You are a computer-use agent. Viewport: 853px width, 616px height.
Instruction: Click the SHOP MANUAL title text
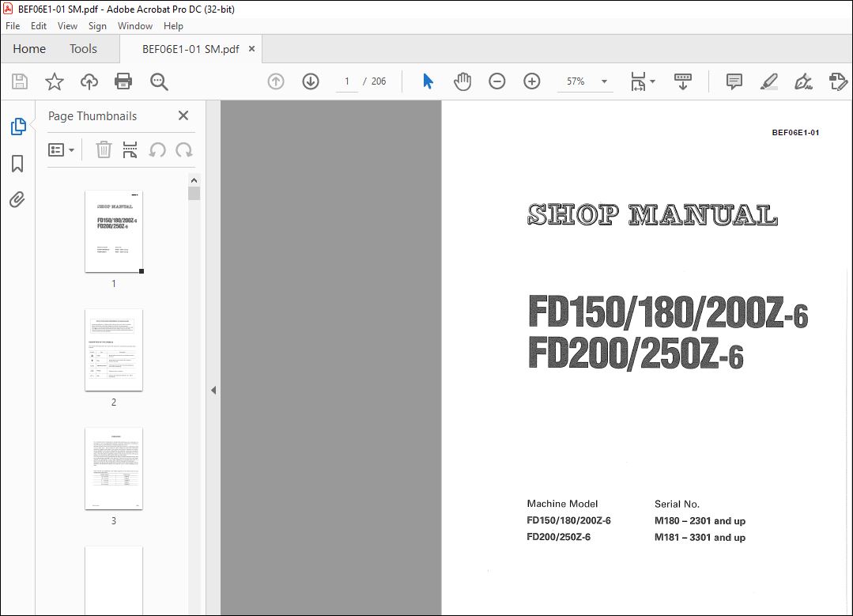(x=652, y=214)
